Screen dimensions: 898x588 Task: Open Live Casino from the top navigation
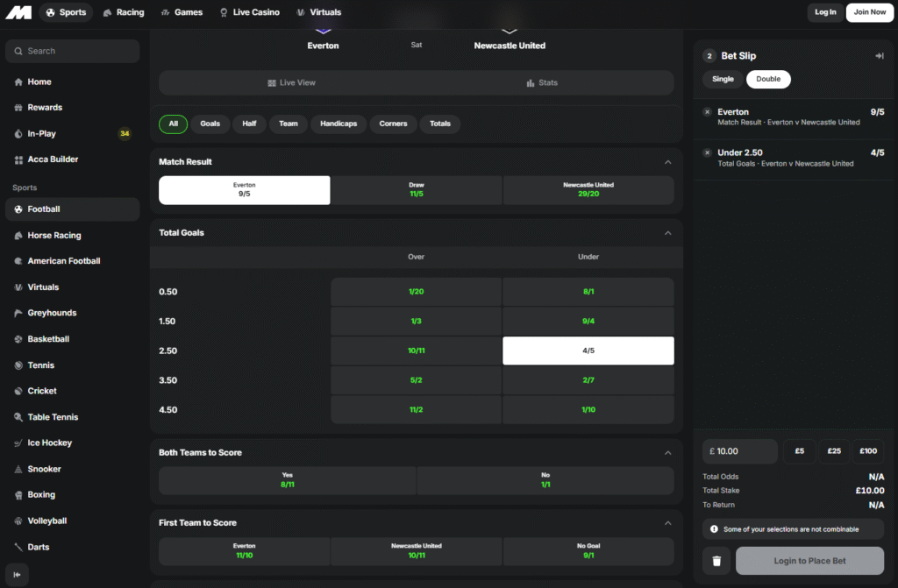point(249,12)
